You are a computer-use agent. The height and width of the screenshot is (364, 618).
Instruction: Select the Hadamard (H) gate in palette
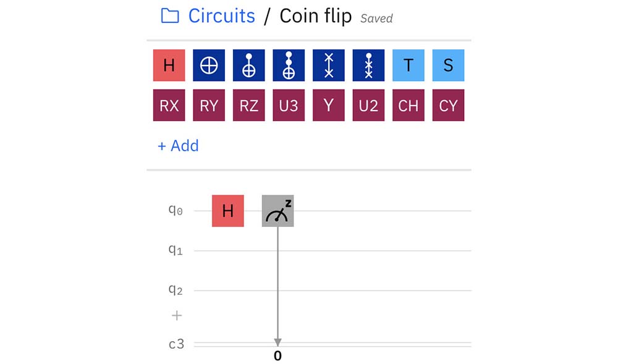[169, 66]
